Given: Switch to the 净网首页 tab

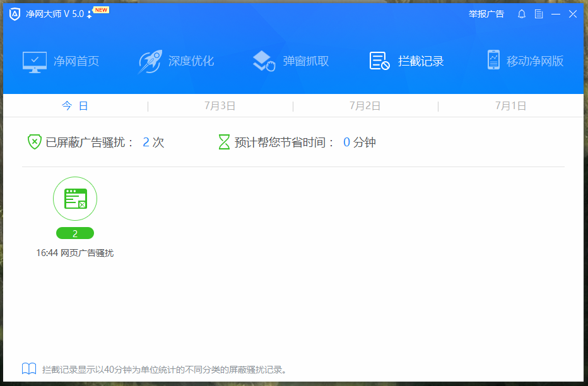Looking at the screenshot, I should tap(76, 61).
